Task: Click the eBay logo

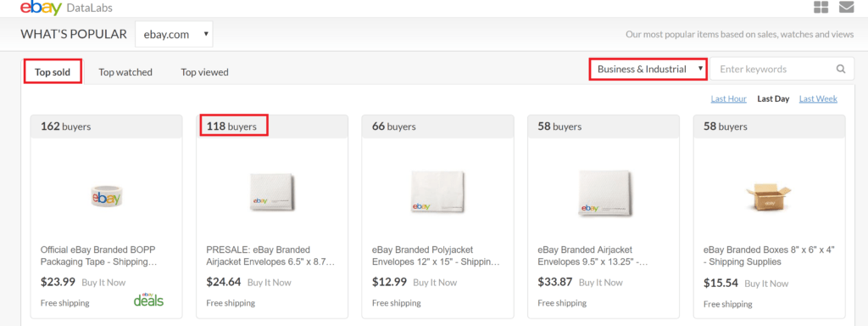Action: pos(41,7)
